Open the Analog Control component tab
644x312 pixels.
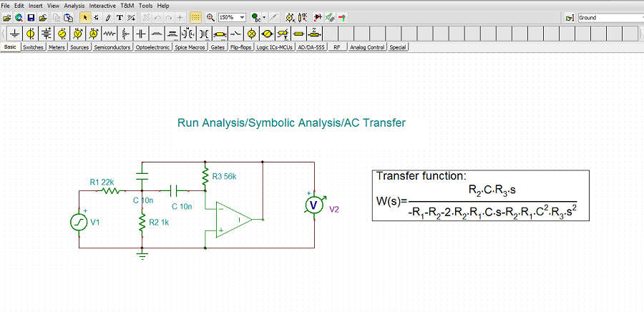367,47
